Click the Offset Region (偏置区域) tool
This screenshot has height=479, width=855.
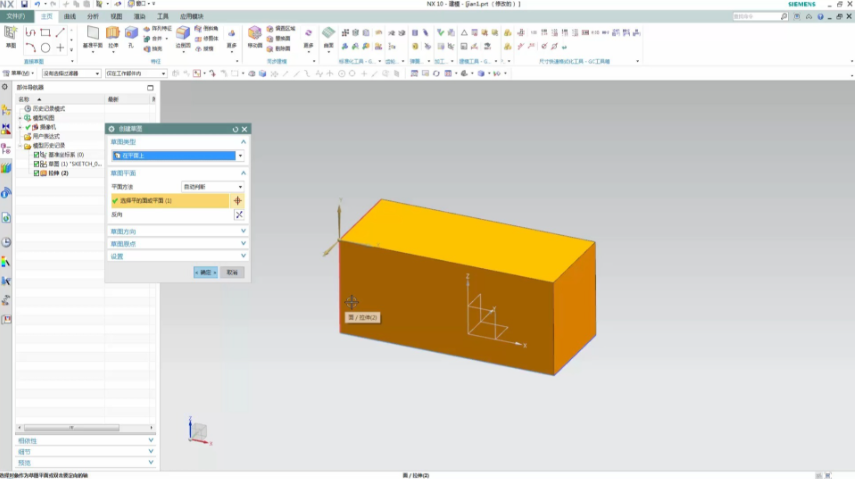[x=281, y=28]
